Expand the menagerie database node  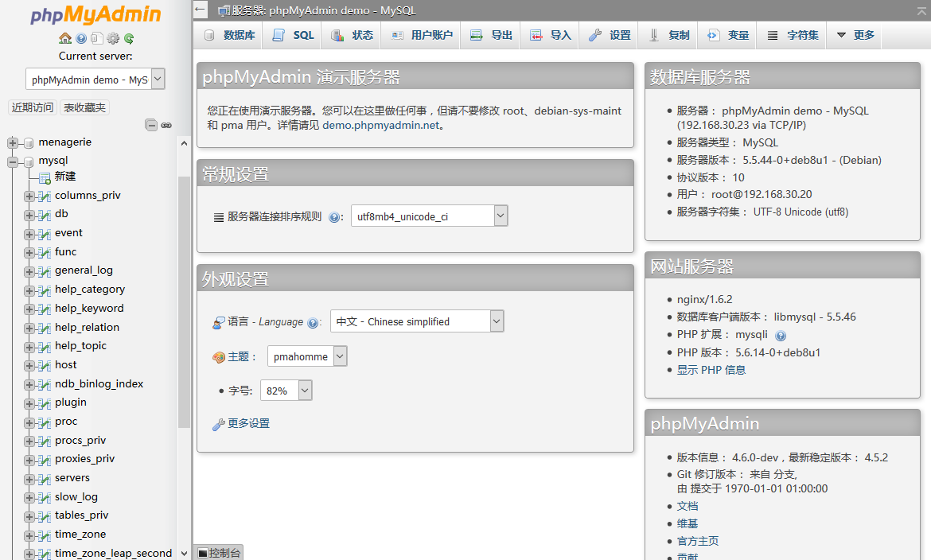(x=13, y=143)
